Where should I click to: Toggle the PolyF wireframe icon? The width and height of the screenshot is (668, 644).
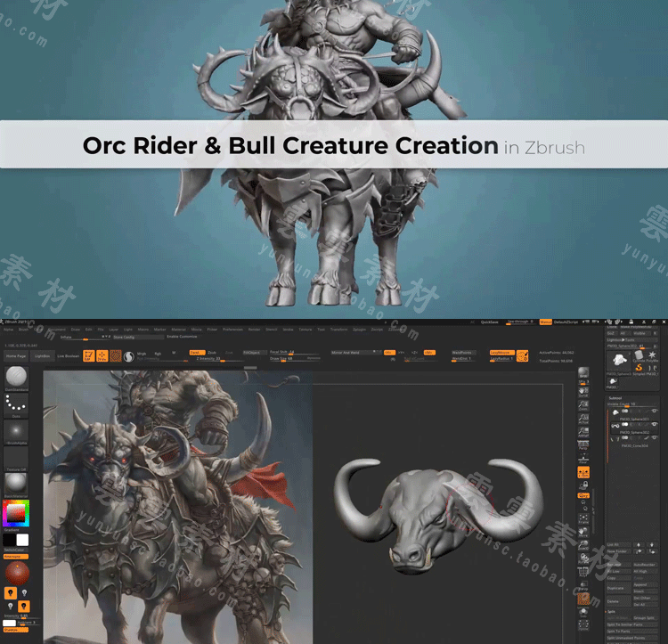pos(583,572)
